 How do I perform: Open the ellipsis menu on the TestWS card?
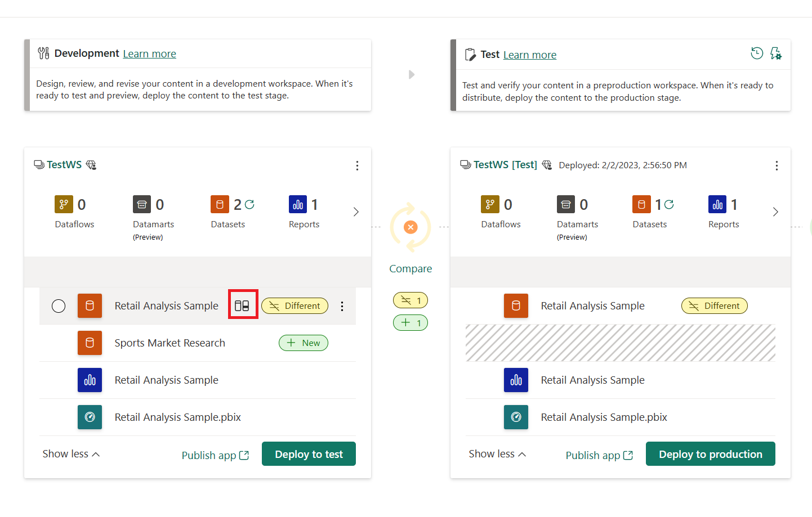357,165
